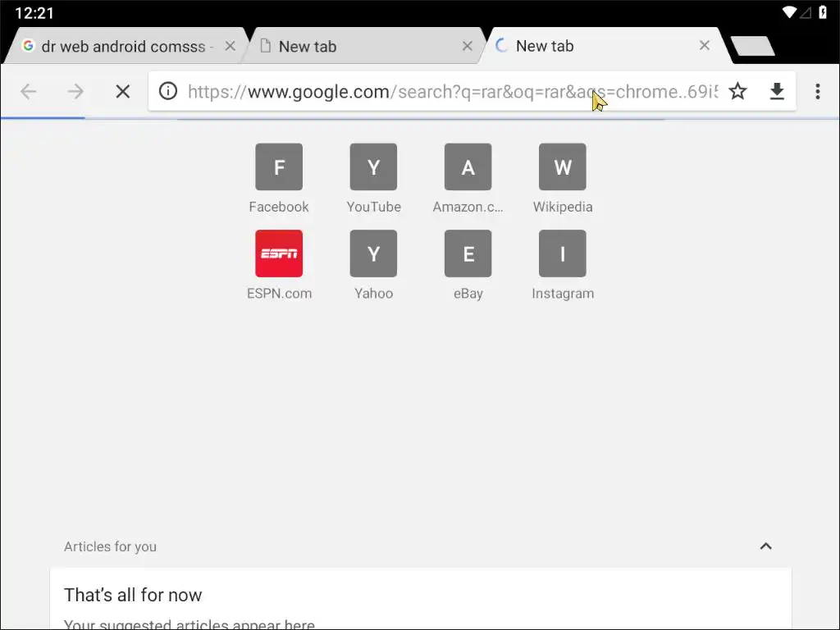The image size is (840, 630).
Task: Close the loading New tab
Action: 705,46
